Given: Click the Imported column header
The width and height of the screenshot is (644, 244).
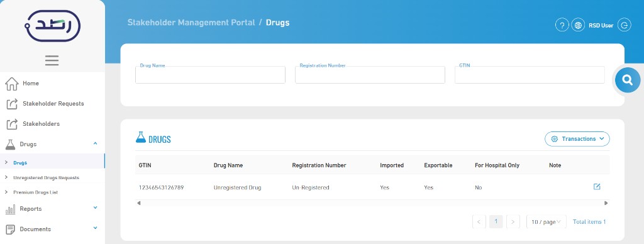Looking at the screenshot, I should tap(392, 165).
